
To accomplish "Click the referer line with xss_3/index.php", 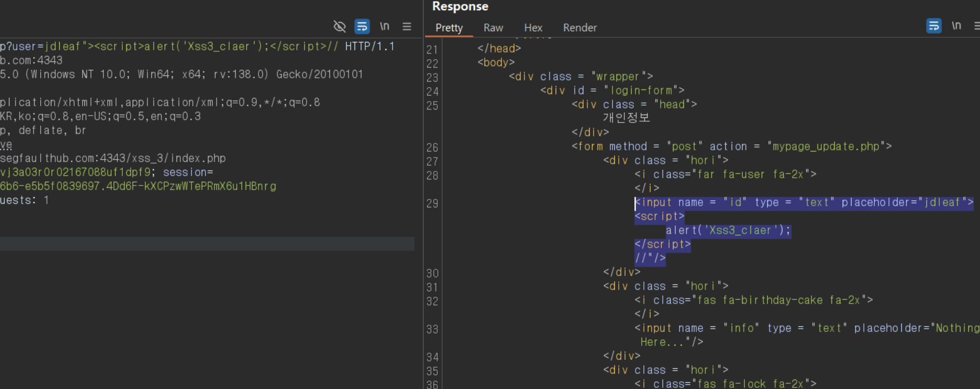I will pos(113,158).
